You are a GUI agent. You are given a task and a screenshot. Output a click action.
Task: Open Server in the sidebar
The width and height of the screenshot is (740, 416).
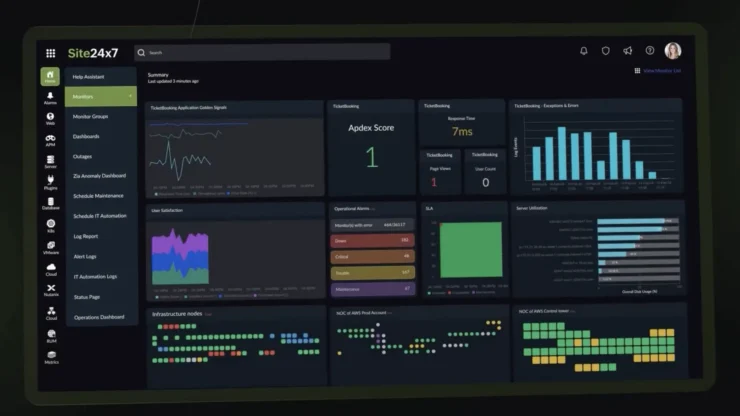50,162
